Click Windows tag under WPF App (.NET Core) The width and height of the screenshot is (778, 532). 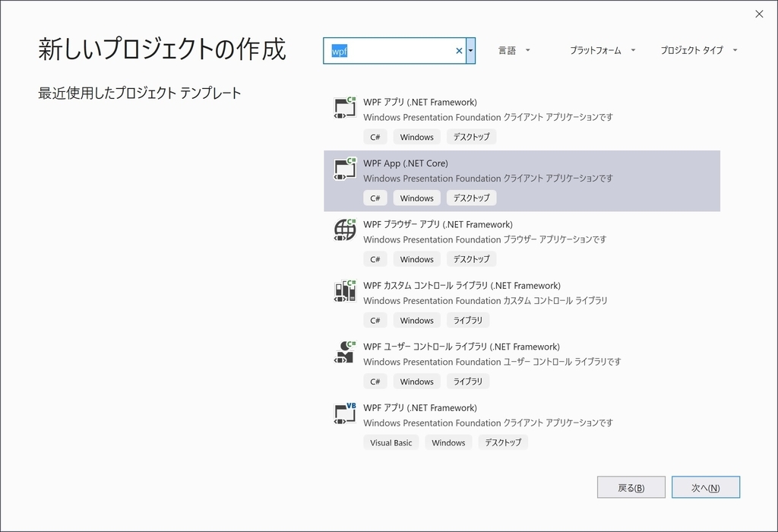tap(417, 198)
